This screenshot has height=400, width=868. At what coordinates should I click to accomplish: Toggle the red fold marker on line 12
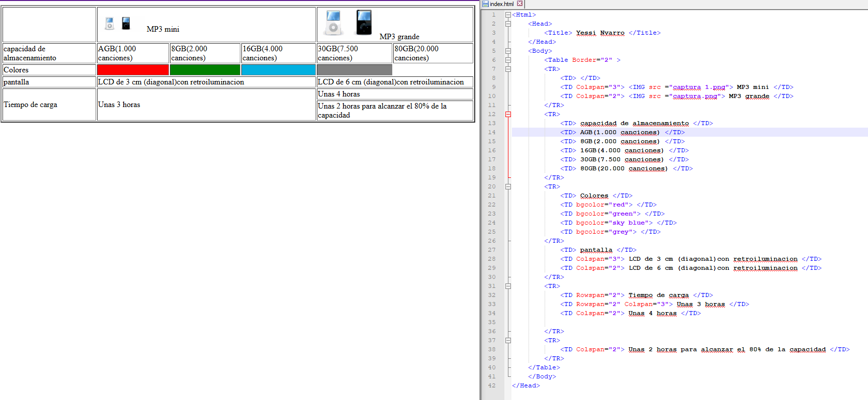(508, 115)
